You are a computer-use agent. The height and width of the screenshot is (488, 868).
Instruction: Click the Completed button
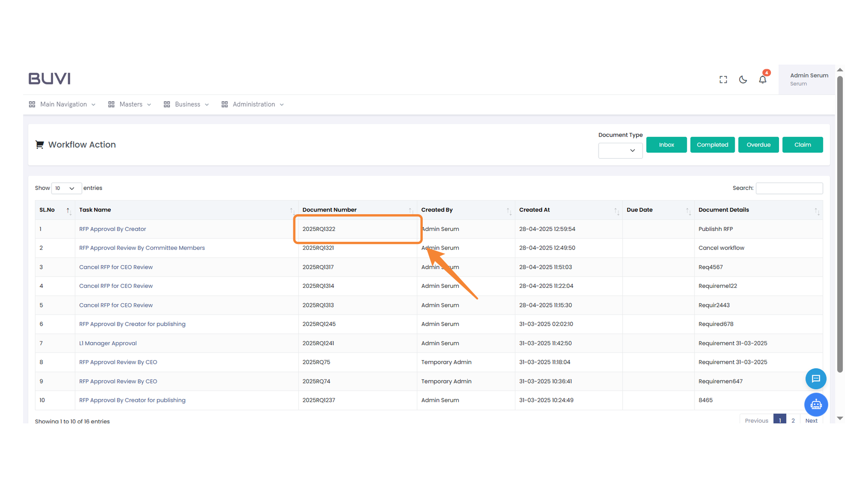(x=712, y=145)
